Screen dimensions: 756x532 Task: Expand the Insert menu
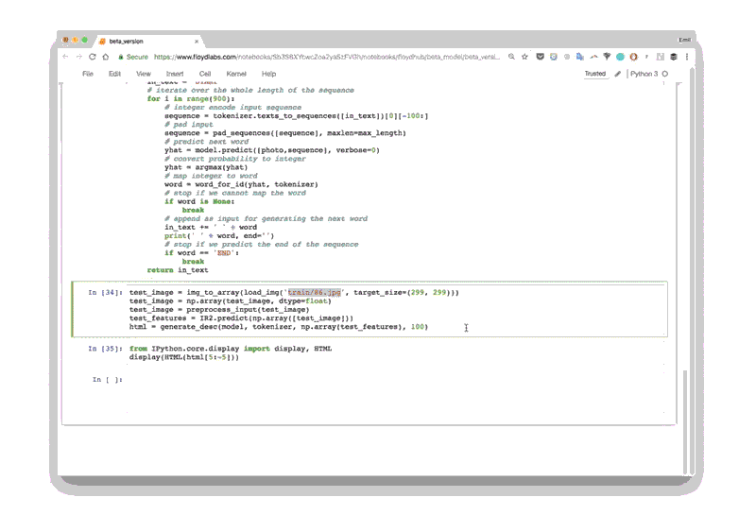click(x=175, y=73)
